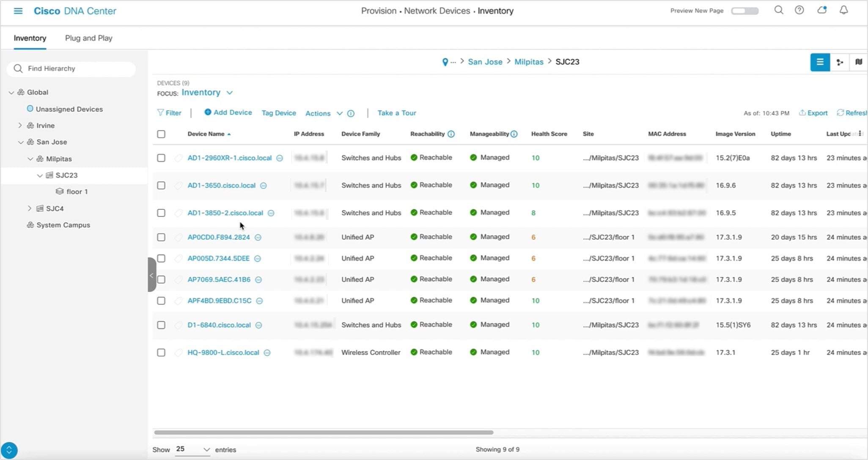Collapse the Milpitas tree node
This screenshot has width=868, height=460.
coord(30,159)
